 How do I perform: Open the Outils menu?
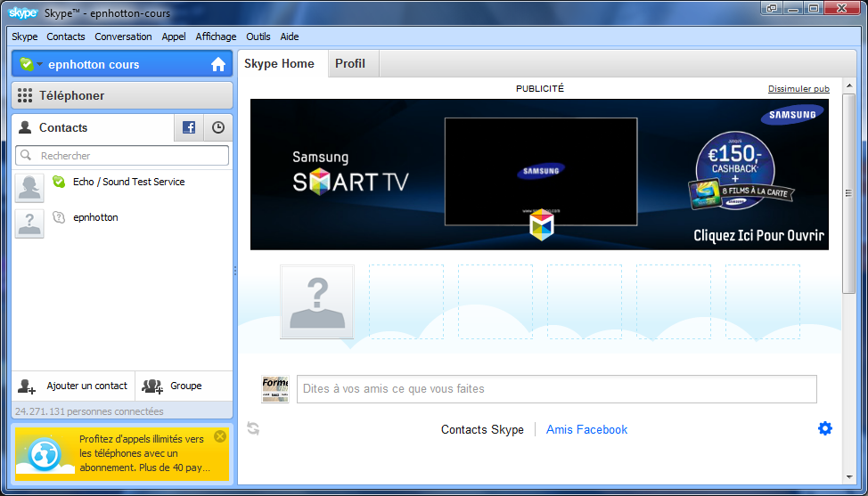[258, 37]
